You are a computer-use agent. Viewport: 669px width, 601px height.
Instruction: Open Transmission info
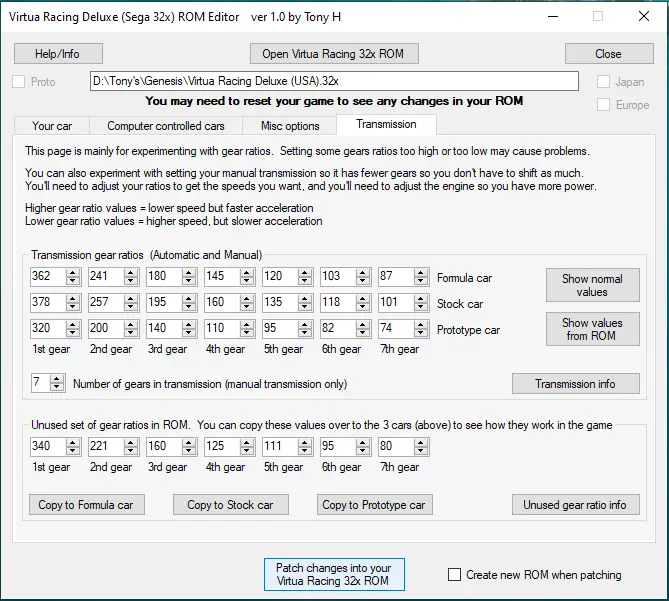click(x=576, y=383)
